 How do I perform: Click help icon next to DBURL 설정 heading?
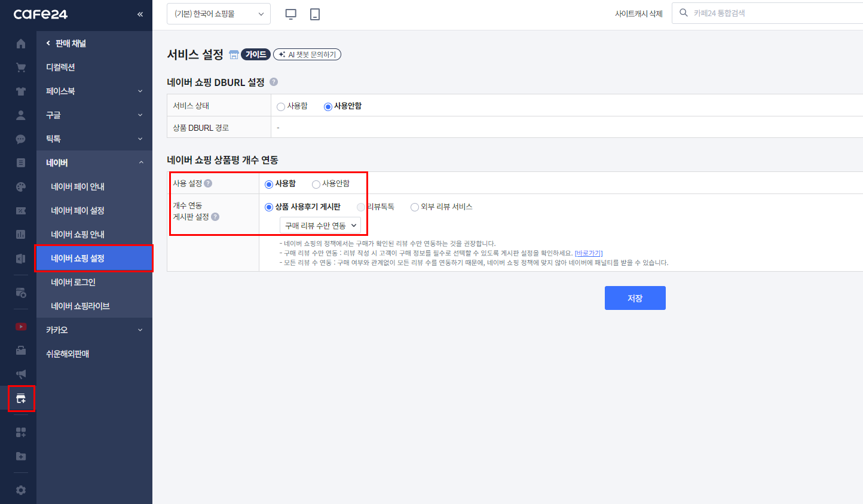(x=274, y=82)
